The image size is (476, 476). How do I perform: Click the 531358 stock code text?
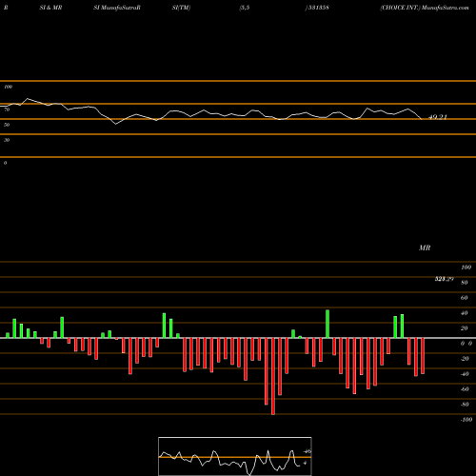point(319,8)
